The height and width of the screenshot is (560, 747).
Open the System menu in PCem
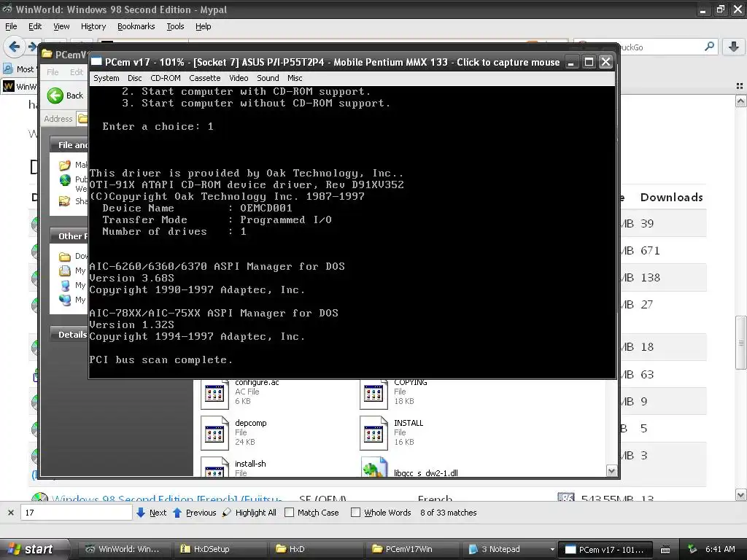(106, 78)
